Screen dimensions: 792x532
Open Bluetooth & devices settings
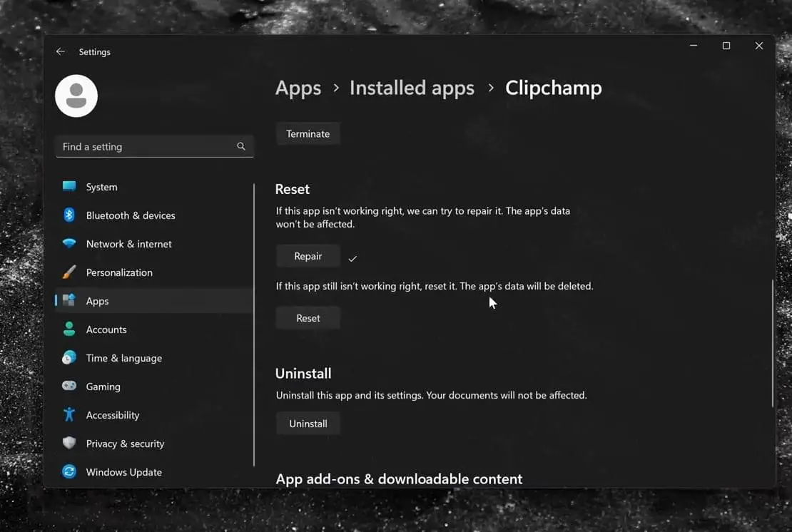(71, 215)
